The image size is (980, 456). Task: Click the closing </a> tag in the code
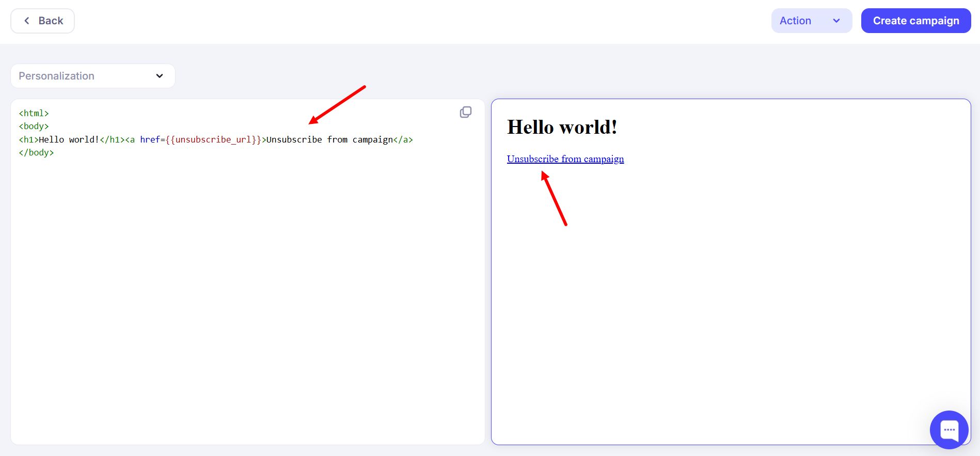[403, 139]
